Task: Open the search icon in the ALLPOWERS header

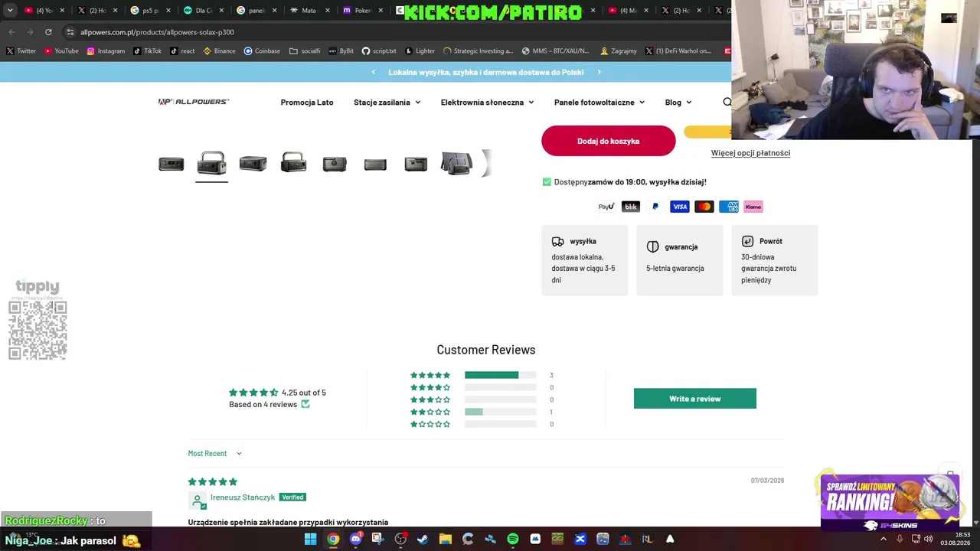Action: (727, 102)
